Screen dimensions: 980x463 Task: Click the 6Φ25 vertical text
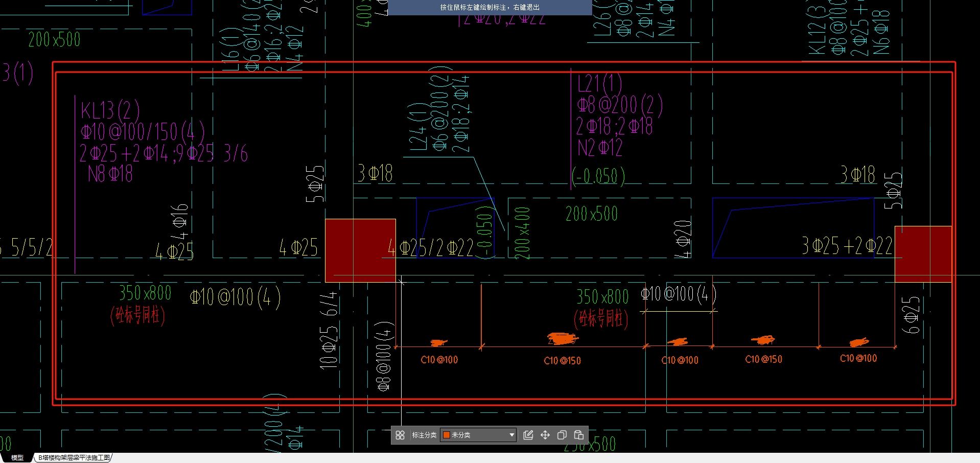point(911,315)
